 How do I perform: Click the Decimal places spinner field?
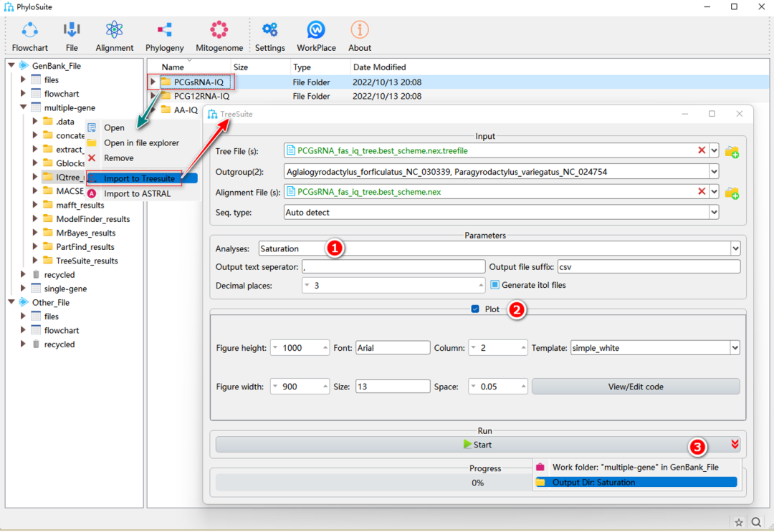pos(393,286)
